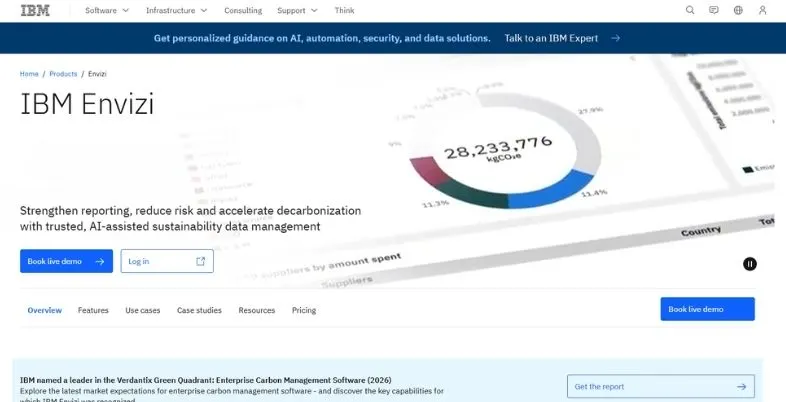The width and height of the screenshot is (786, 402).
Task: Open the Consulting menu item
Action: (243, 10)
